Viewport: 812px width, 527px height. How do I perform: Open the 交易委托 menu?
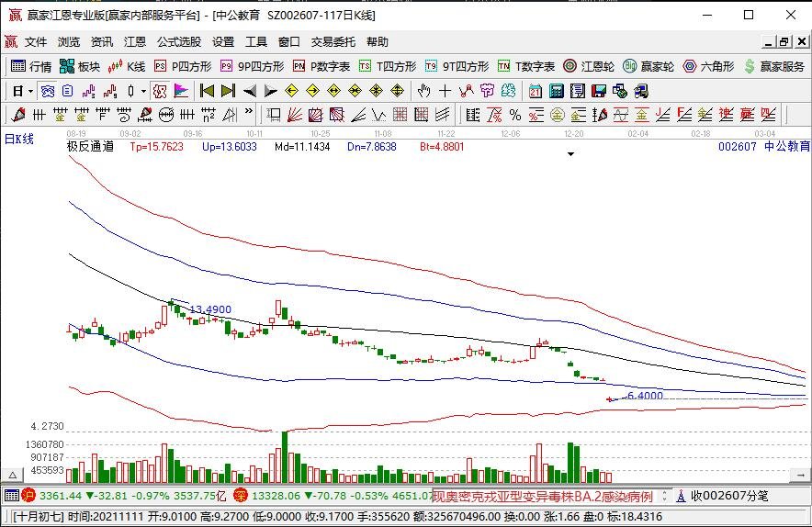333,42
